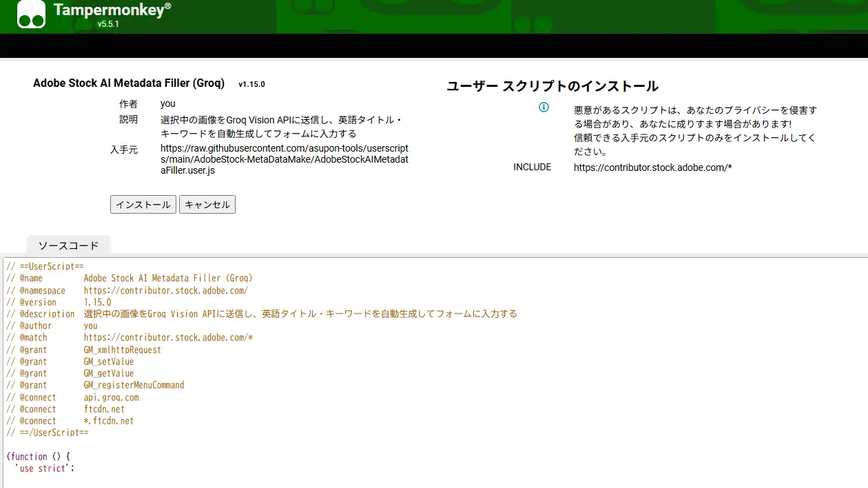
Task: Click the author value 'you' next to 作者
Action: (168, 104)
